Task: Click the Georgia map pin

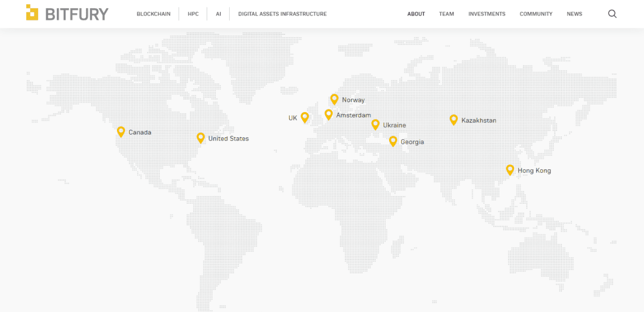Action: pos(393,142)
